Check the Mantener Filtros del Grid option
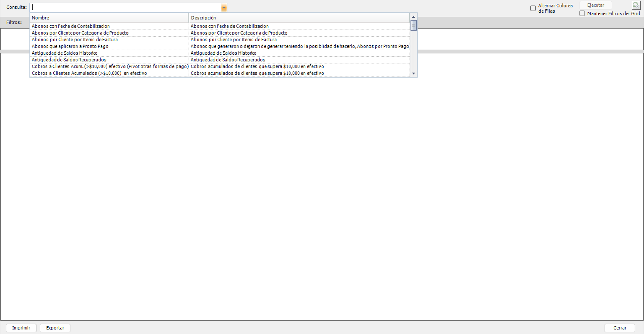The height and width of the screenshot is (334, 644). (582, 13)
